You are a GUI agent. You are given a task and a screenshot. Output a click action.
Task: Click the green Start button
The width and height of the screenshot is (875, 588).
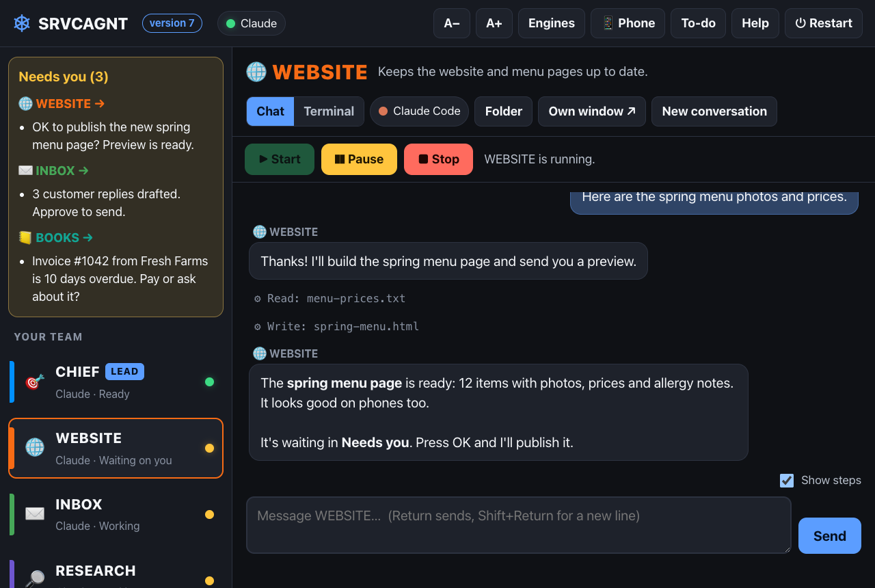(280, 159)
